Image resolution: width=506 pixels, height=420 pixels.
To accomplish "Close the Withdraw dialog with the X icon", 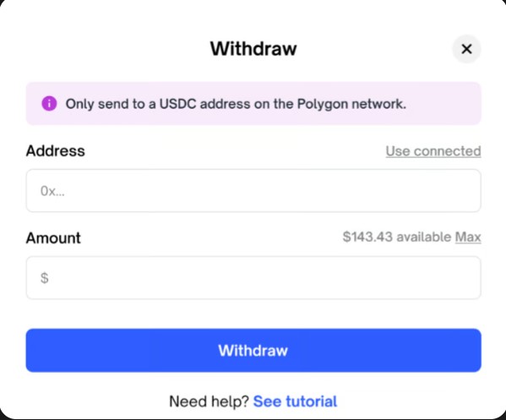I will point(466,49).
